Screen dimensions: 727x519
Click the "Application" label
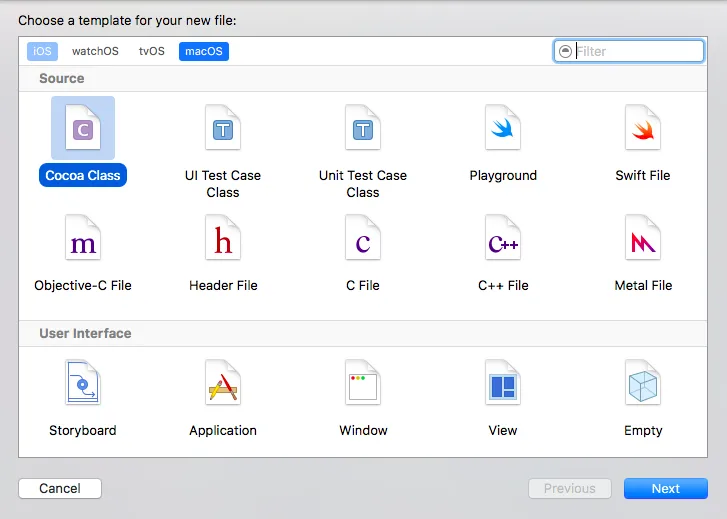pyautogui.click(x=223, y=430)
